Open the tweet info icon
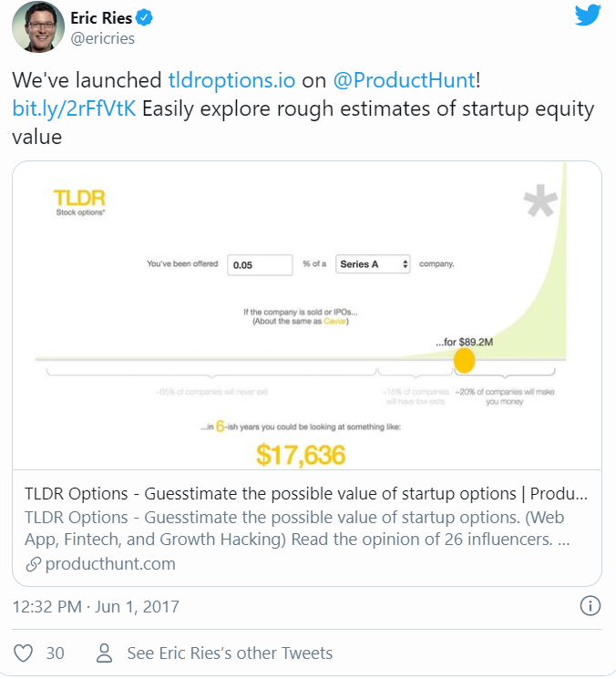Viewport: 616px width, 679px height. point(590,605)
